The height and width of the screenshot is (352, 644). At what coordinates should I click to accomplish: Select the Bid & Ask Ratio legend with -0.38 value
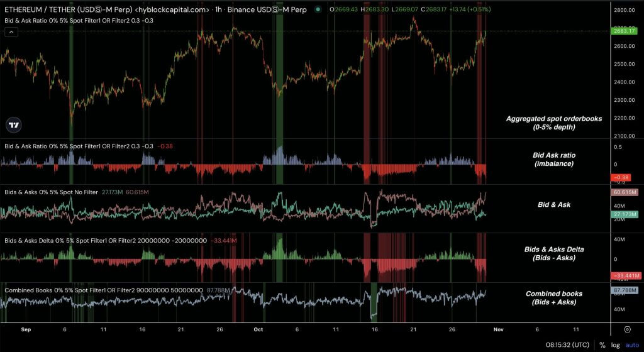coord(88,146)
